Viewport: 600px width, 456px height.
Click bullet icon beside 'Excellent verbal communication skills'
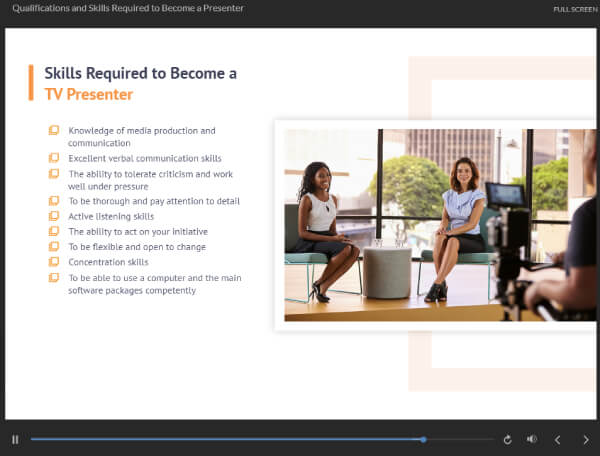coord(54,158)
